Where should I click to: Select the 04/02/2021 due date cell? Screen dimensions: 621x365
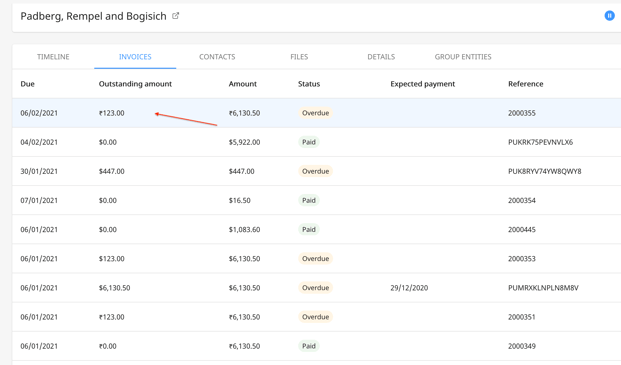click(x=39, y=142)
